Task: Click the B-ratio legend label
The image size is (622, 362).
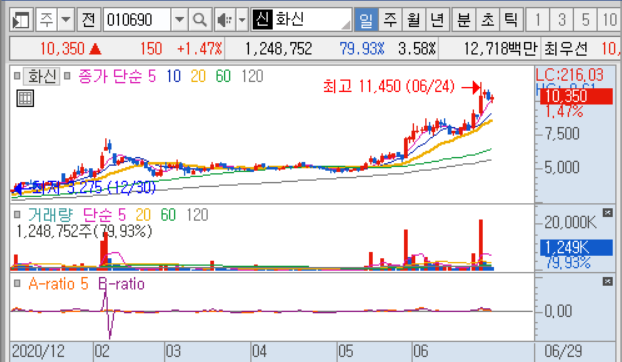Action: pos(121,284)
